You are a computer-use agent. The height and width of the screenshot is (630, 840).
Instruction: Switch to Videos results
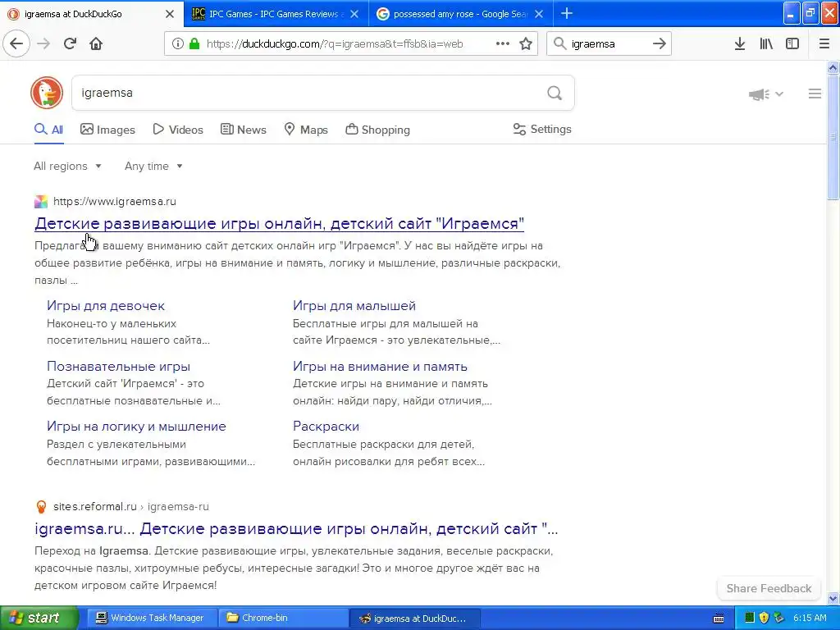pos(178,130)
